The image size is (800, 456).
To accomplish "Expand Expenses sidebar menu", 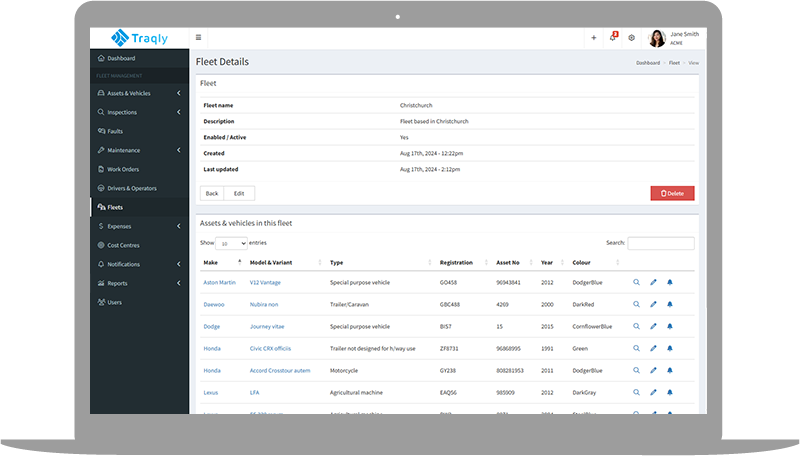I will 139,226.
